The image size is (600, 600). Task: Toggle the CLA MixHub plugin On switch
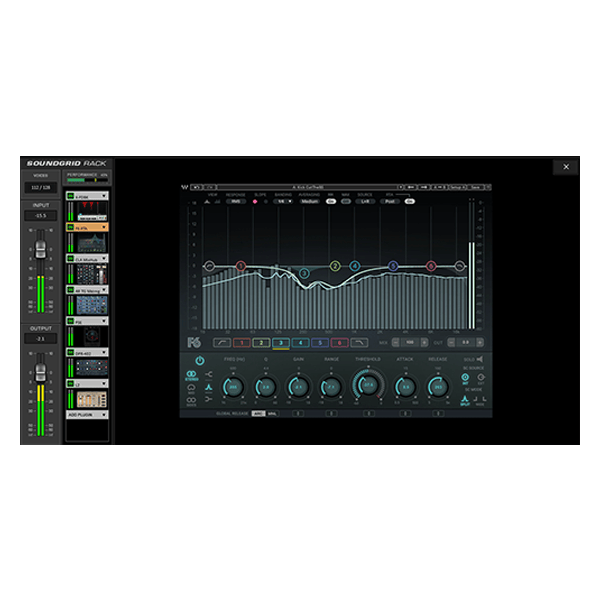click(70, 259)
